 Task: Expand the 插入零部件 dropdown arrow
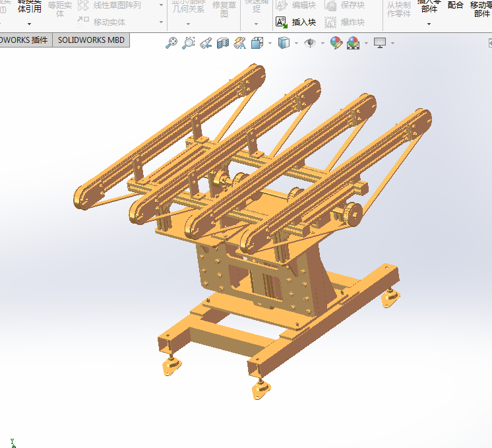coord(429,24)
